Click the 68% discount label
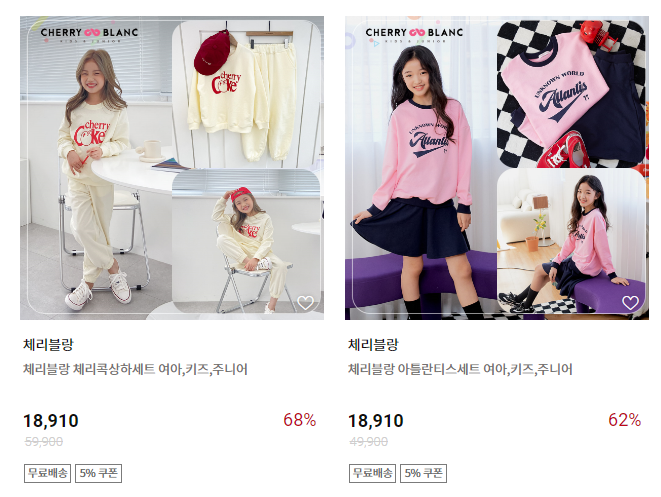This screenshot has width=661, height=497. pos(299,420)
